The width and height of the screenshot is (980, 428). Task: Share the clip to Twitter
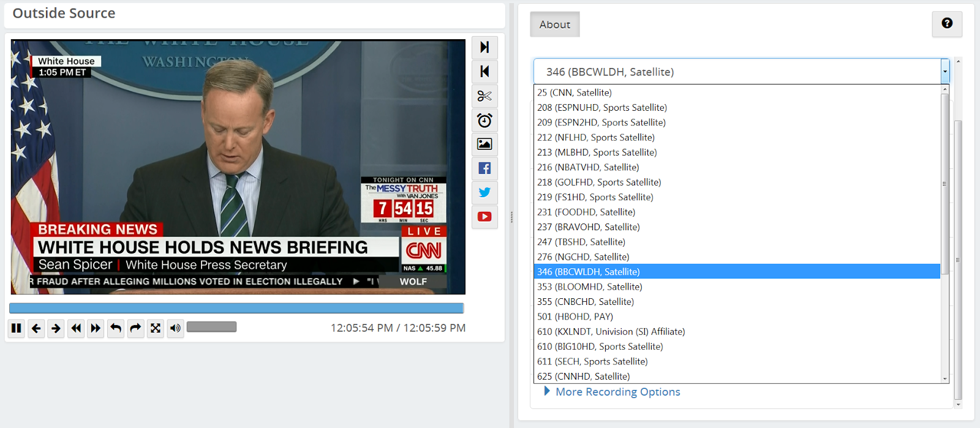[x=484, y=192]
